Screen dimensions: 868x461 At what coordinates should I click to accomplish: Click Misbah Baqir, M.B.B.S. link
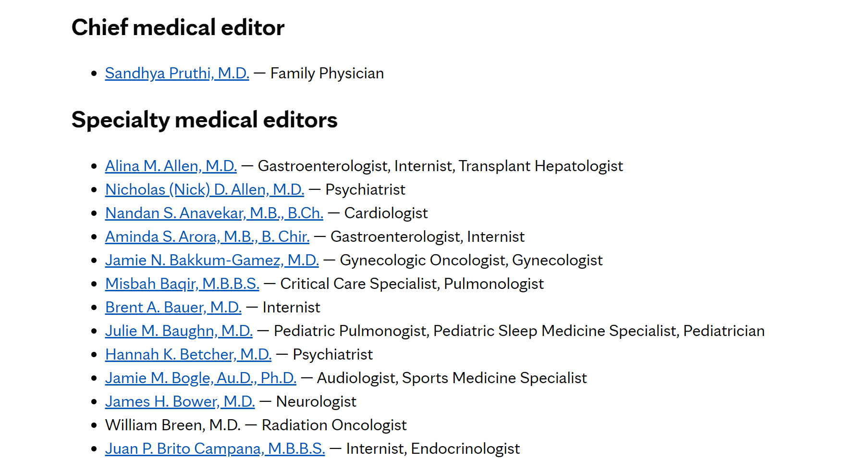pos(182,284)
